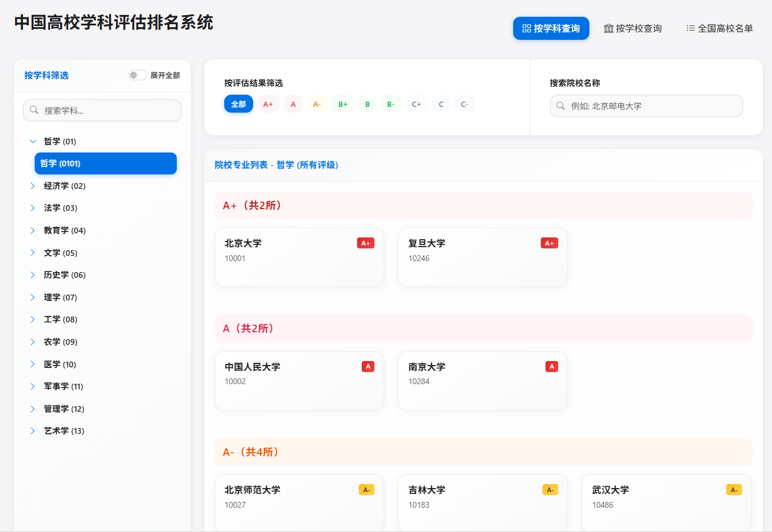Click the magnifier icon in 搜索学科 box
Viewport: 772px width, 532px height.
point(34,110)
